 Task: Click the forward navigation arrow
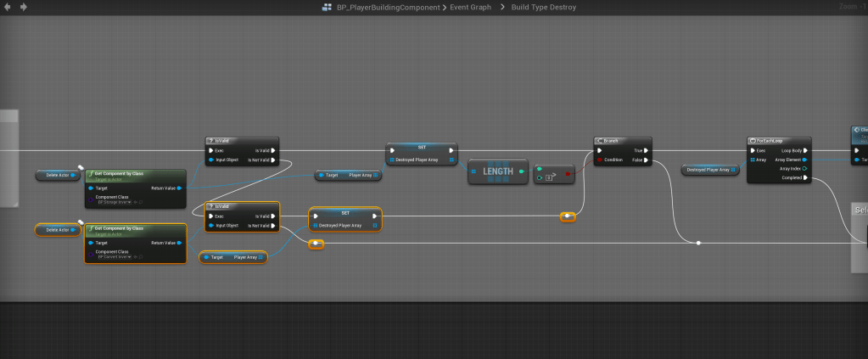(x=23, y=7)
